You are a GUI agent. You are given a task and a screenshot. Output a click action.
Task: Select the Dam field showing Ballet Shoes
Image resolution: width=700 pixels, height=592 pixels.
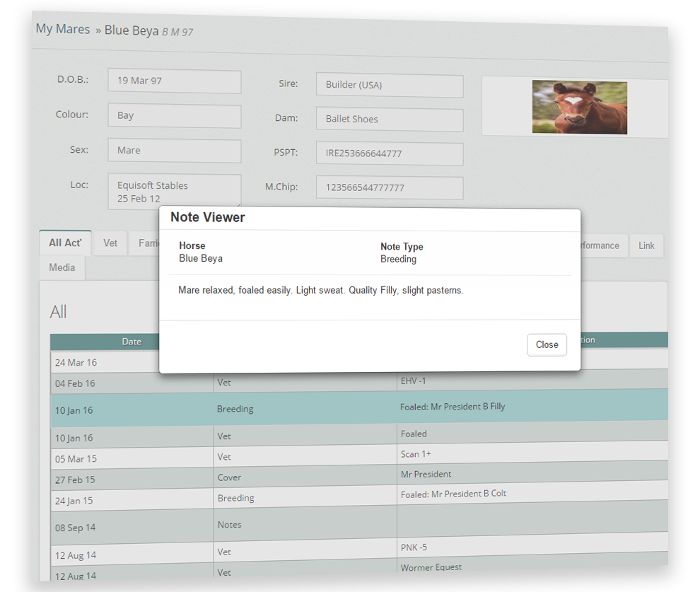point(389,120)
